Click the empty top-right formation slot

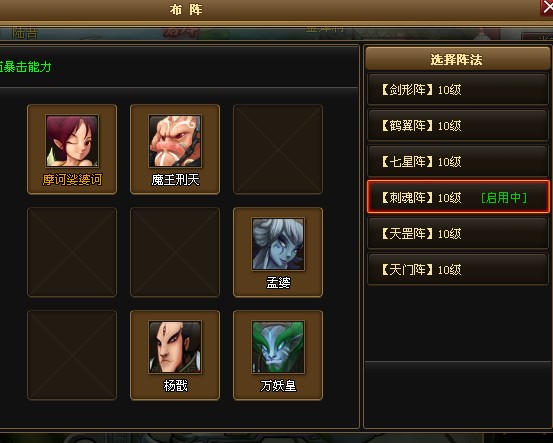278,149
